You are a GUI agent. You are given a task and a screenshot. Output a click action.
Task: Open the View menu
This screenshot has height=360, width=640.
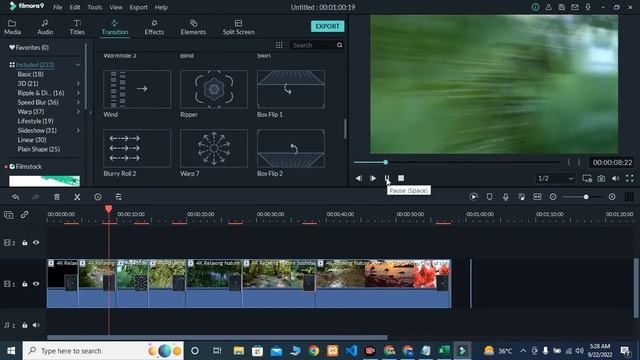(x=116, y=7)
